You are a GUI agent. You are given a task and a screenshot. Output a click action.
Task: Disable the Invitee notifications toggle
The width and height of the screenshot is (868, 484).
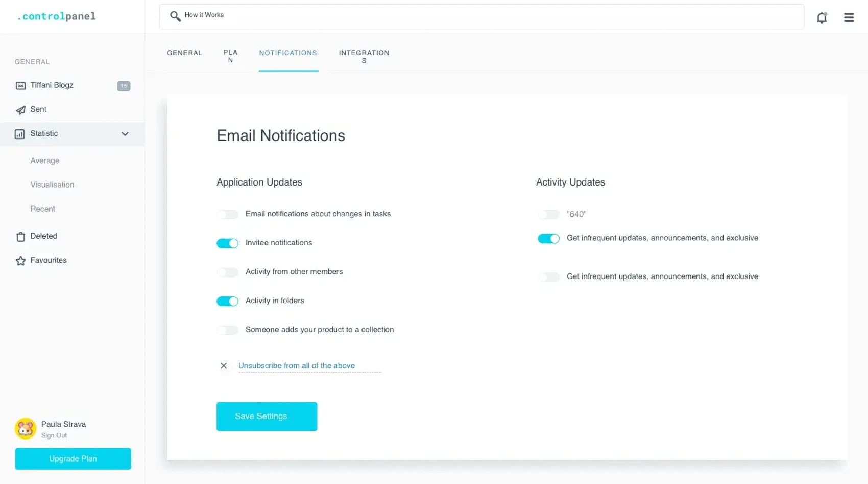(227, 243)
